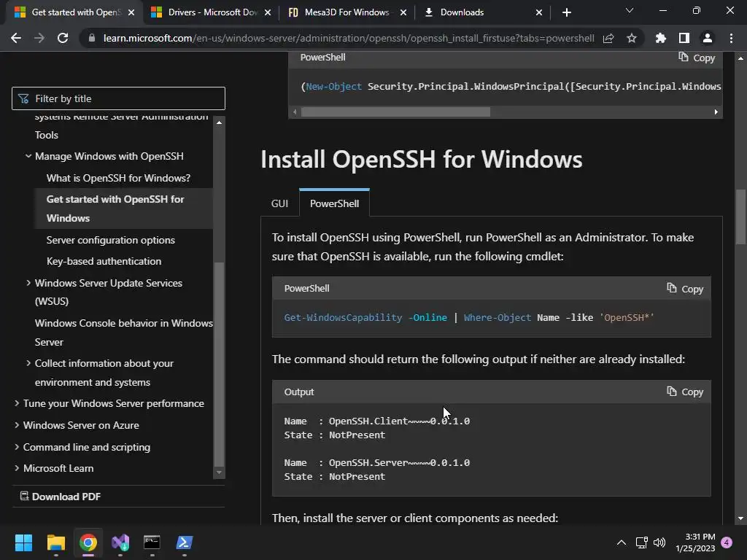The image size is (747, 560).
Task: Click Install OpenSSH for Windows heading
Action: coord(421,159)
